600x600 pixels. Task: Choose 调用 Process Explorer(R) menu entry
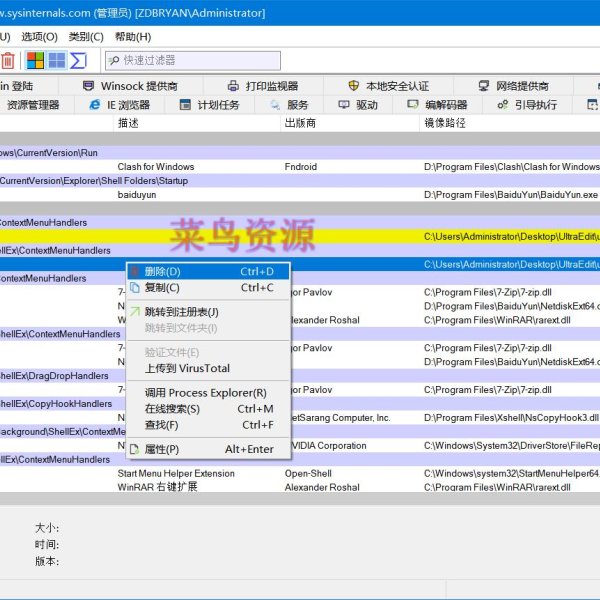pyautogui.click(x=209, y=393)
